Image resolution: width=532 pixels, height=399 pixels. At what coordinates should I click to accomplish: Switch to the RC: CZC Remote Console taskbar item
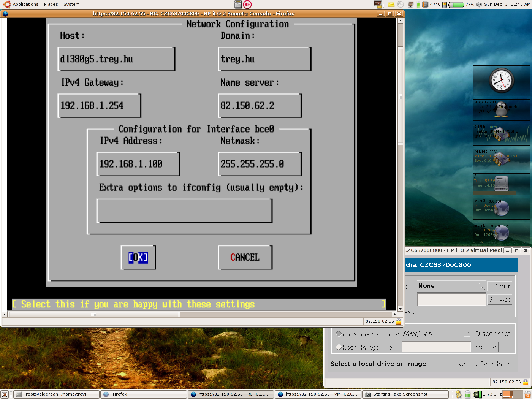pos(231,394)
